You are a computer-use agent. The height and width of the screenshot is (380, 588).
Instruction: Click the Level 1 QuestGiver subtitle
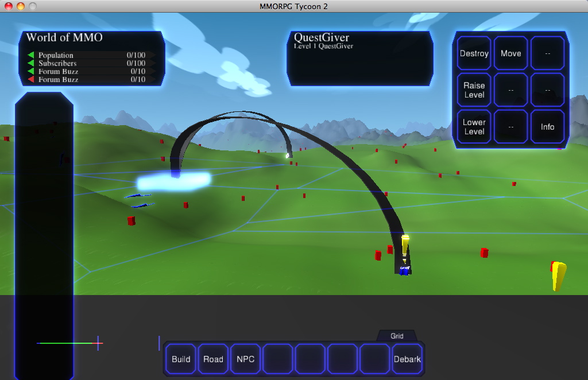(x=323, y=46)
